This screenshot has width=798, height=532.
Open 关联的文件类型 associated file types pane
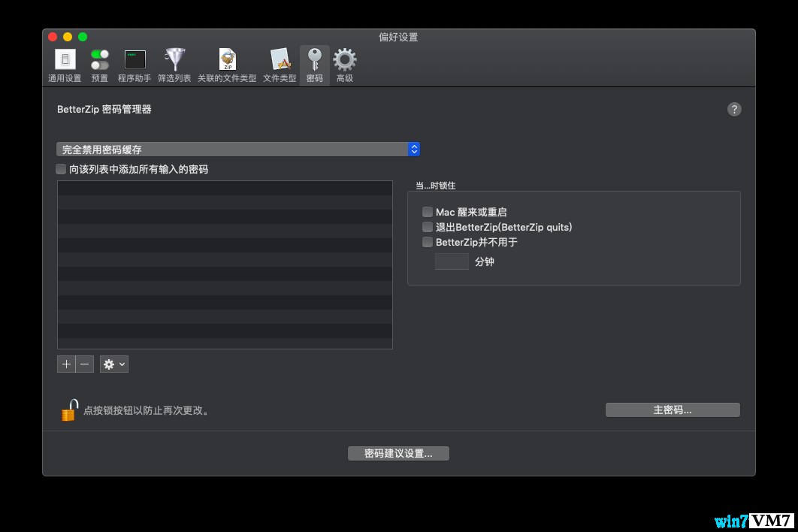coord(227,65)
